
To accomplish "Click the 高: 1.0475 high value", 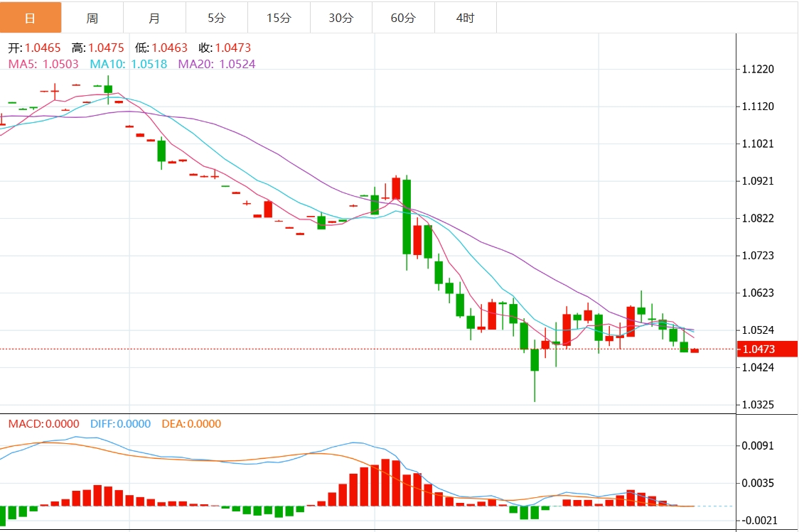I will coord(98,48).
